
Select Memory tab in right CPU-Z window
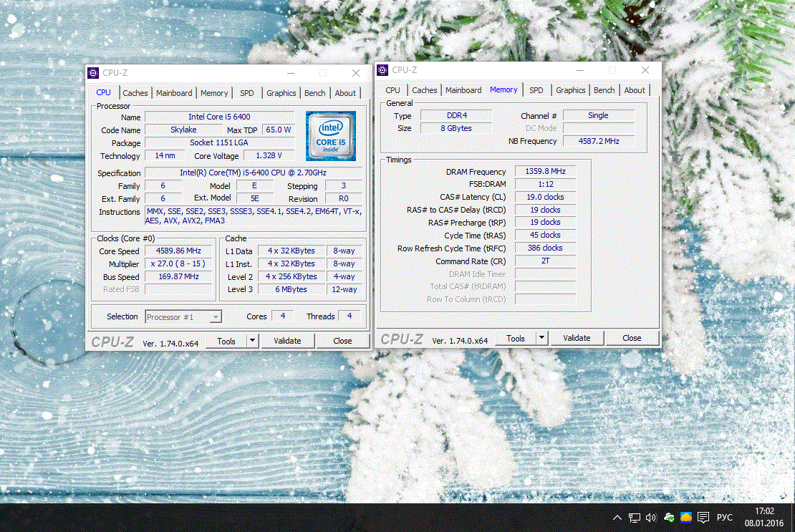click(x=503, y=90)
